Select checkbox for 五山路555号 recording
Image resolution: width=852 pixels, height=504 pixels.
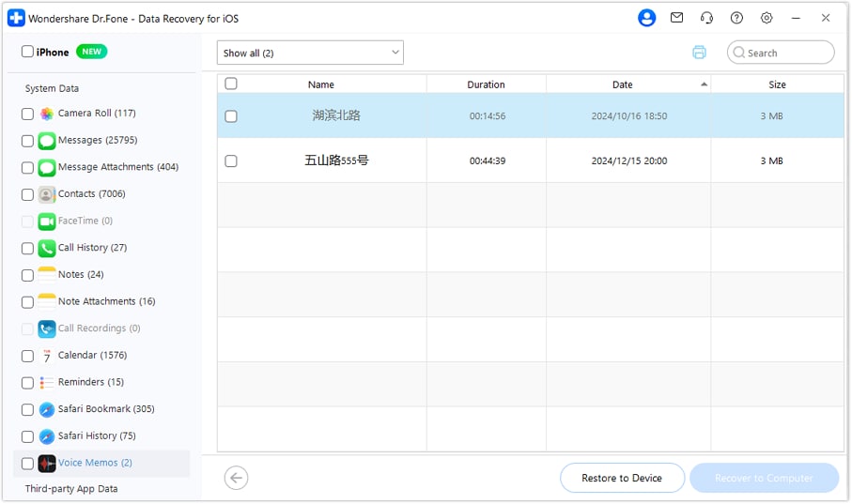pos(231,160)
